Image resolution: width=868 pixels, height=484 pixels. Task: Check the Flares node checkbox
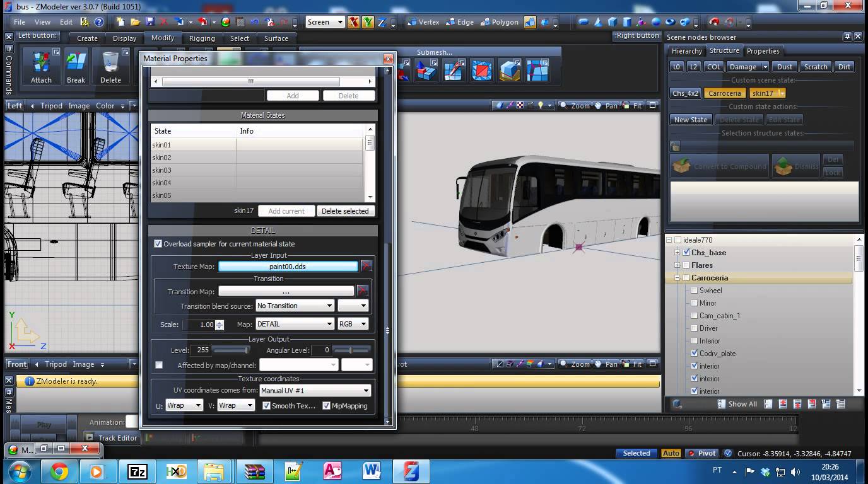686,265
